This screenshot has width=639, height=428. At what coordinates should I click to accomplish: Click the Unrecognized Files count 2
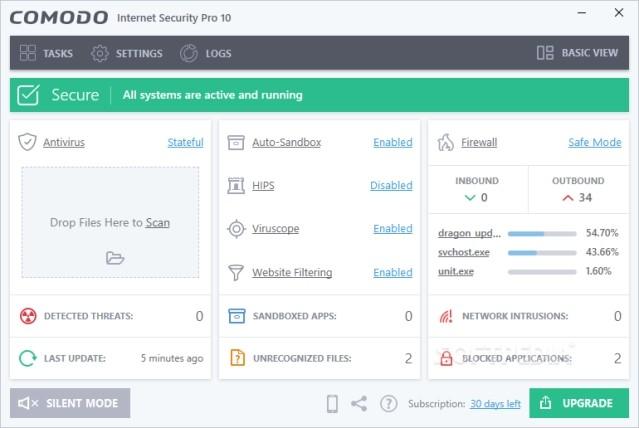[408, 358]
